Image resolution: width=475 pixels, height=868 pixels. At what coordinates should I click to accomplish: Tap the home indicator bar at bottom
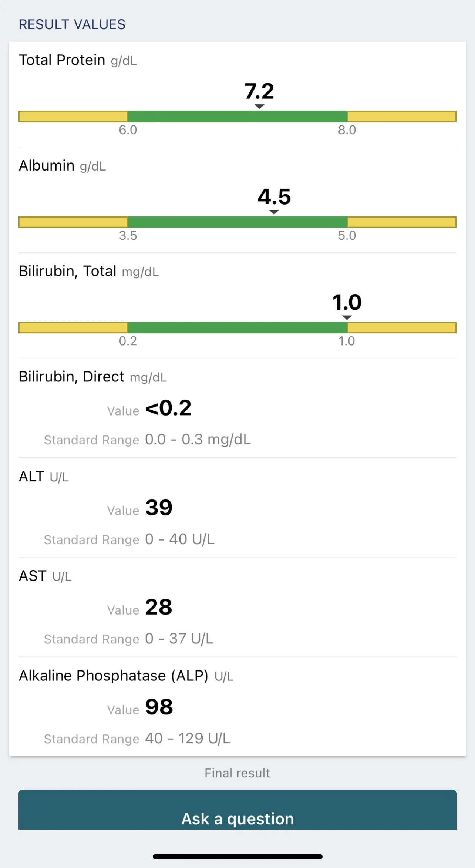click(x=237, y=857)
